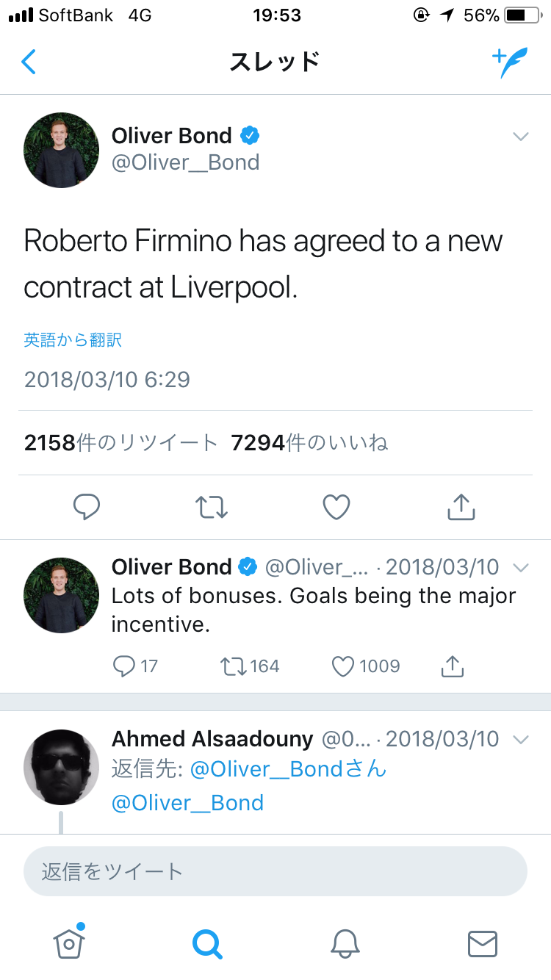Go to the Home tab
The width and height of the screenshot is (551, 980).
[x=69, y=943]
